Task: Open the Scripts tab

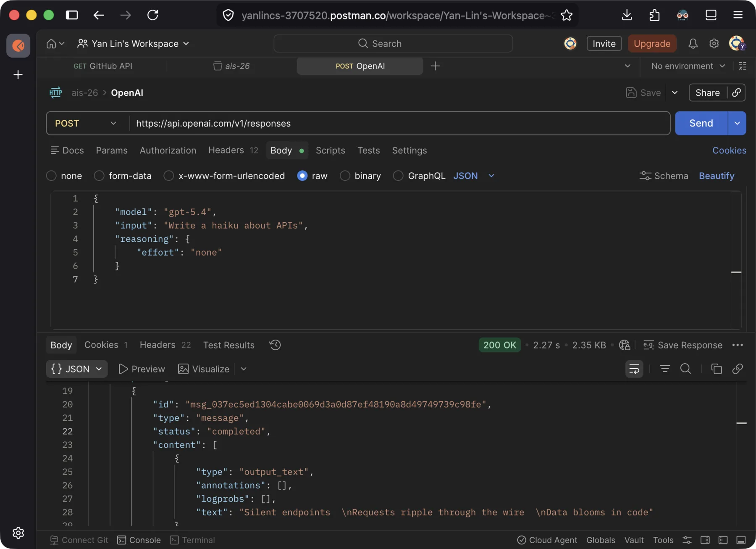Action: pos(331,150)
